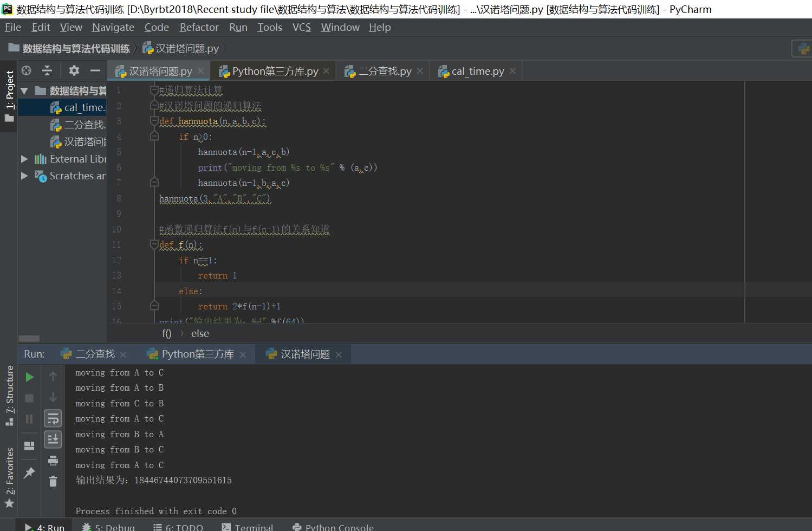Click the Pause output button in the Run panel
812x531 pixels.
[29, 419]
